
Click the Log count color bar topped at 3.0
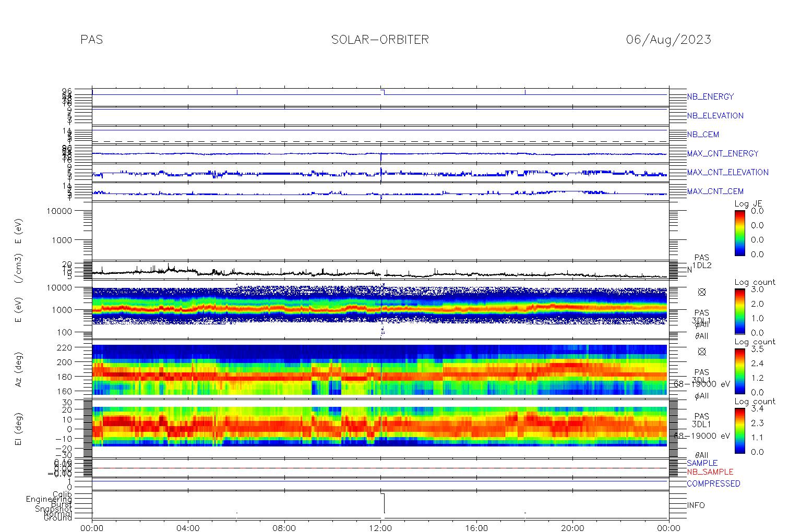(x=740, y=311)
